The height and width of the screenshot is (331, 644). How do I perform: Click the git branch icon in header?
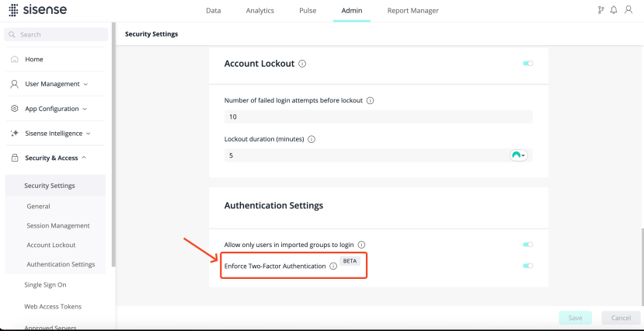(x=600, y=10)
